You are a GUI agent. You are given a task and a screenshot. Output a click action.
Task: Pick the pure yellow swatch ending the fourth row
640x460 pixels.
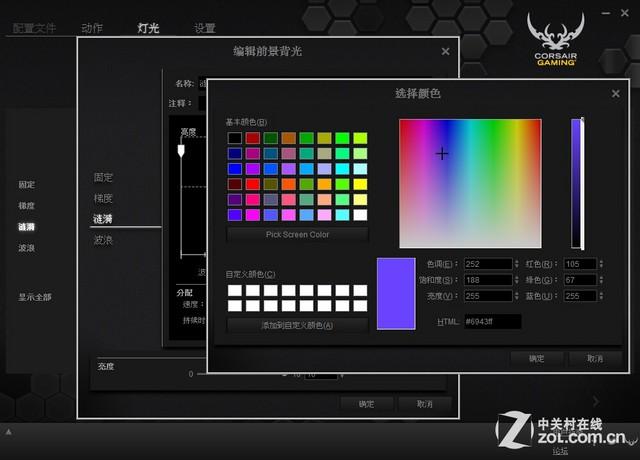point(360,184)
